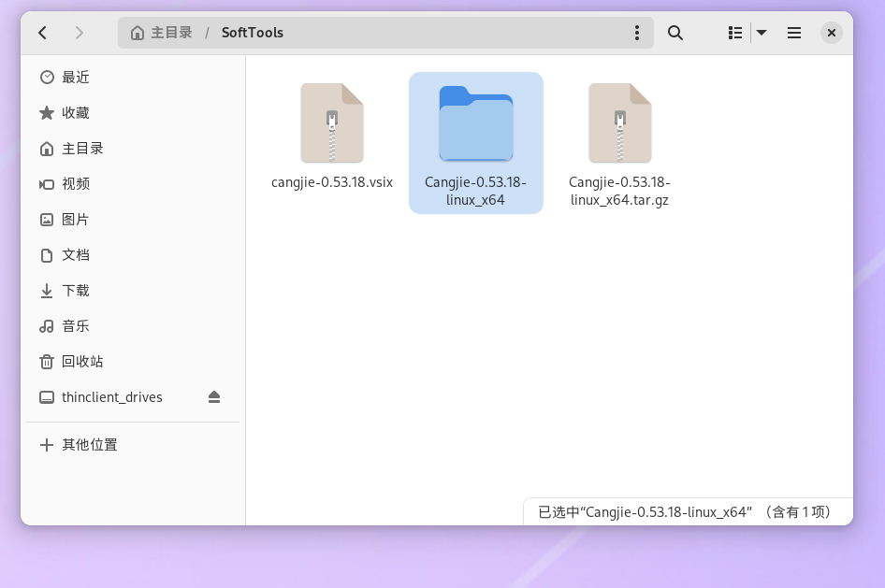Open 其他位置 in the sidebar

click(x=133, y=445)
